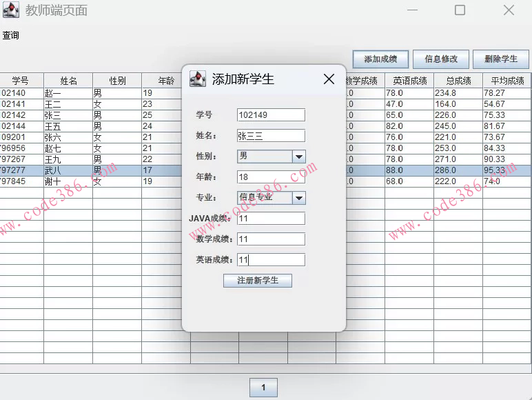Click the English score cell 68.0
This screenshot has height=400, width=532.
click(x=409, y=181)
